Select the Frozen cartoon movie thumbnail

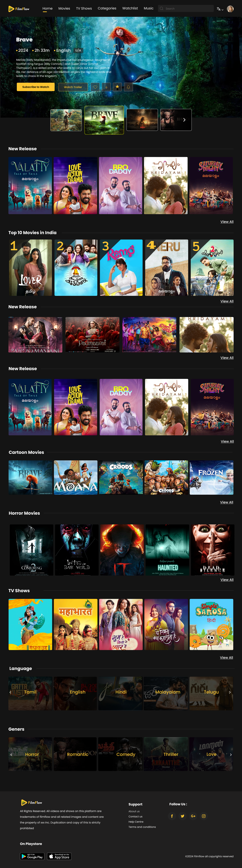(211, 478)
